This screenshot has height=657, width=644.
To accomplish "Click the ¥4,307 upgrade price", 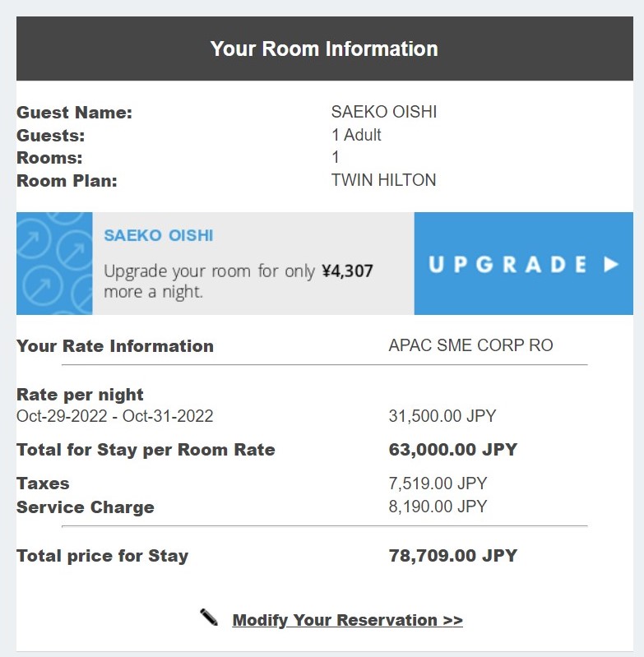I will point(349,271).
